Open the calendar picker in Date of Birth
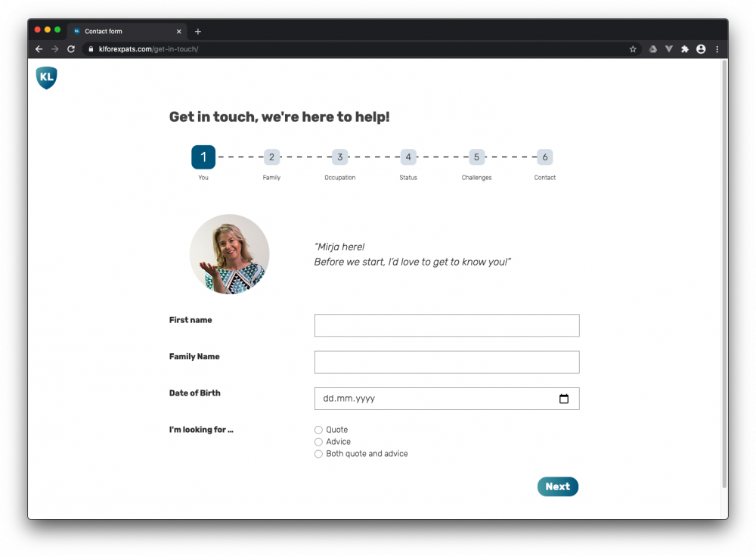The height and width of the screenshot is (556, 756). [x=563, y=399]
